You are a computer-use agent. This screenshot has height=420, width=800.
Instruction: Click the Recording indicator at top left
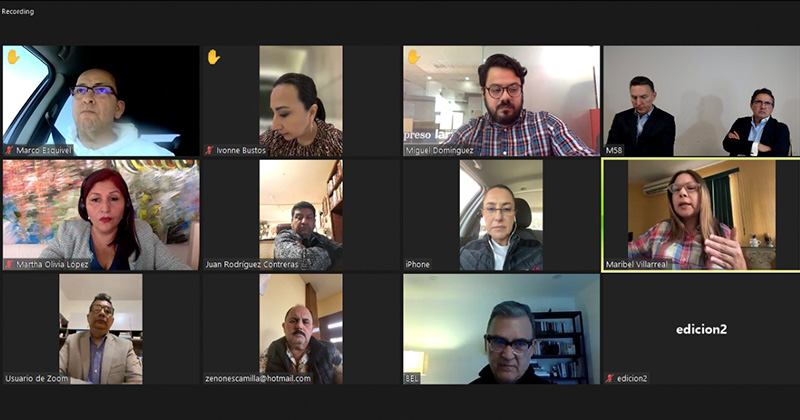(18, 11)
